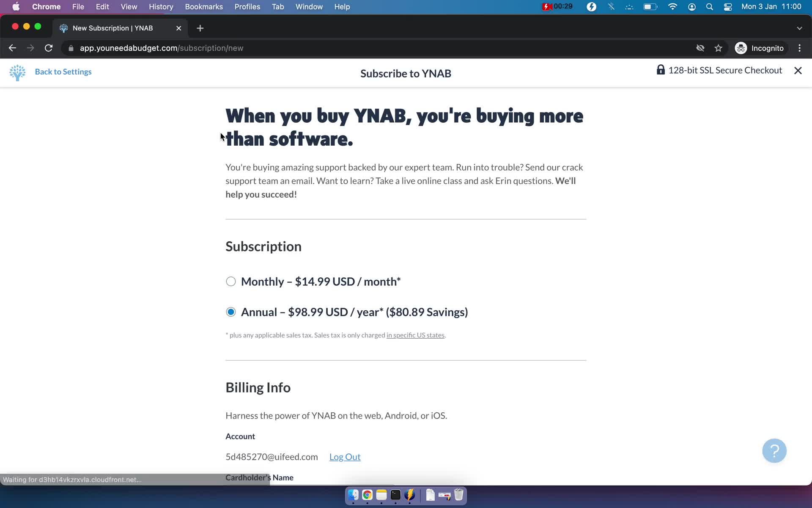Click Back to Settings link
Image resolution: width=812 pixels, height=508 pixels.
tap(63, 72)
